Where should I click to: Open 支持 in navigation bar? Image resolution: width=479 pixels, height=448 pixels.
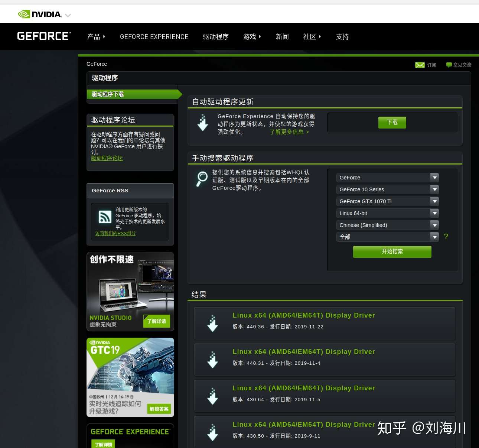click(342, 37)
